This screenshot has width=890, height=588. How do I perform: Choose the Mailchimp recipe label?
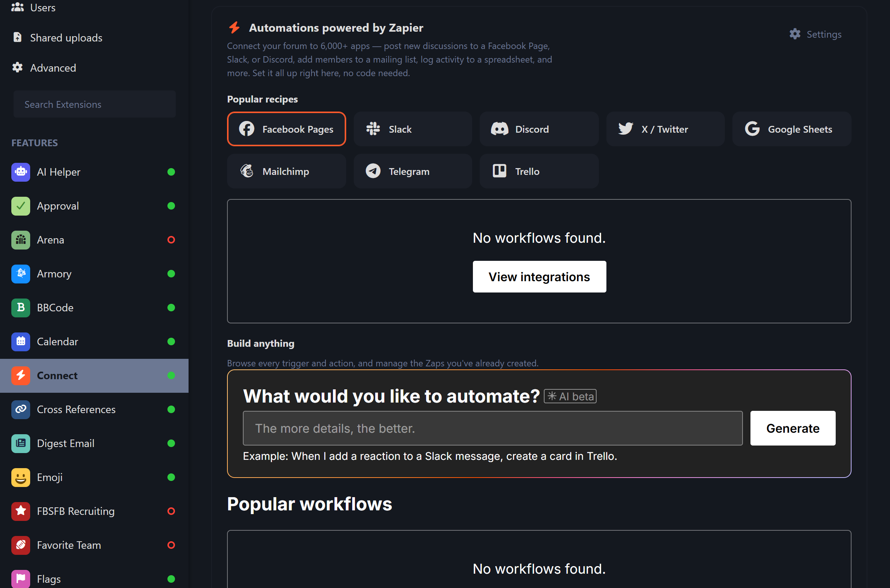[x=285, y=171]
